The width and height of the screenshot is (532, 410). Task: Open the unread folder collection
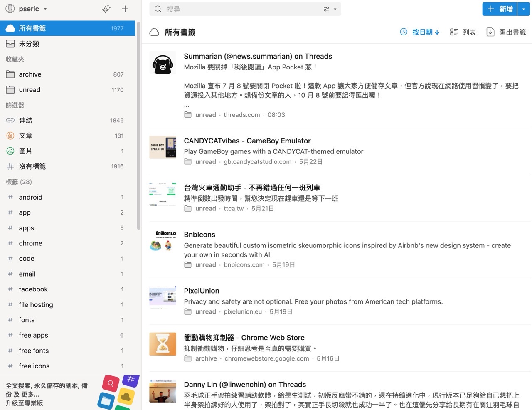tap(68, 90)
